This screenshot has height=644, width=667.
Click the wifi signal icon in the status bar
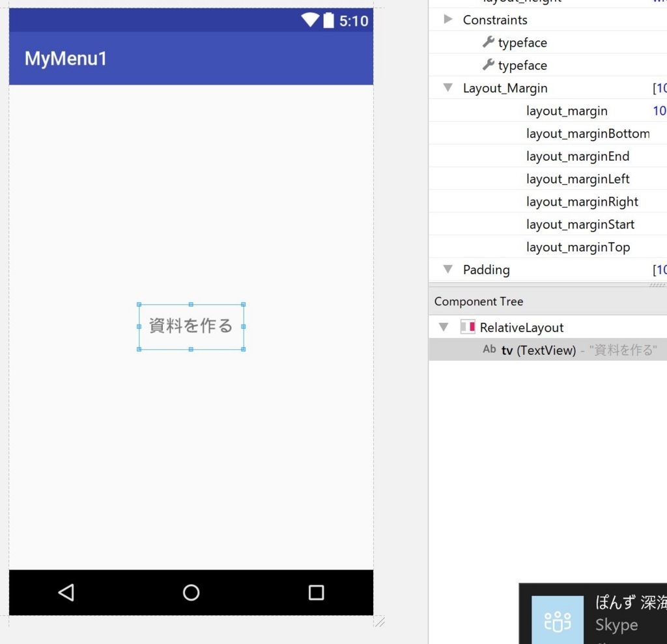coord(310,20)
